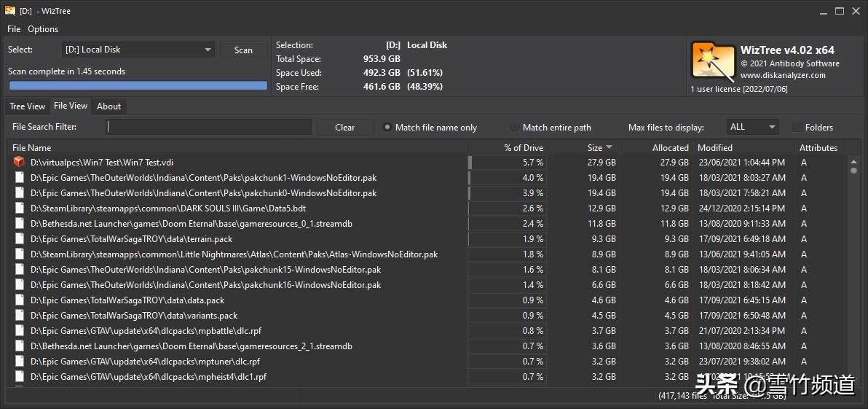Clear the file search filter

pos(344,128)
